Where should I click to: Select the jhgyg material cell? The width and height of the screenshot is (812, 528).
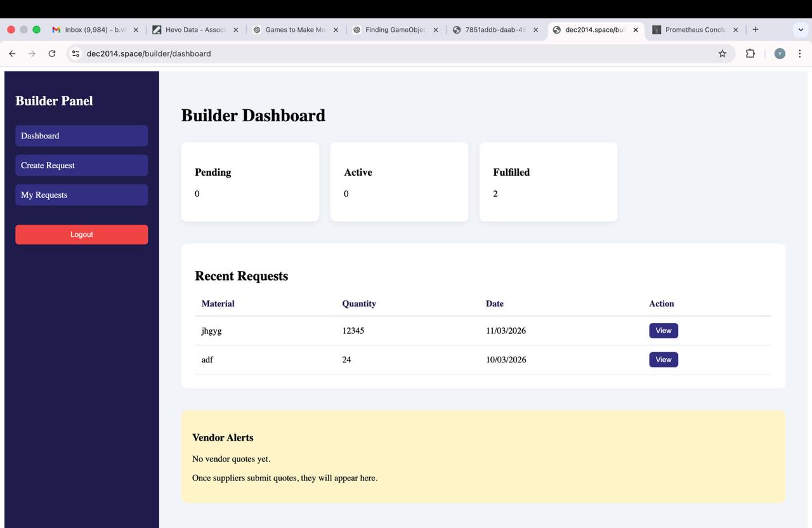[211, 331]
